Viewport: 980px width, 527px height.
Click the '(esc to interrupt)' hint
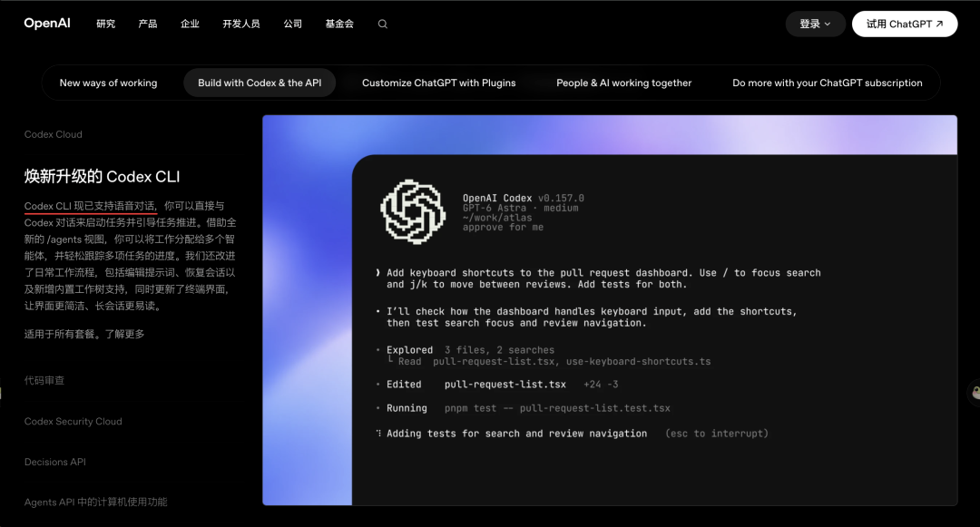click(x=717, y=434)
